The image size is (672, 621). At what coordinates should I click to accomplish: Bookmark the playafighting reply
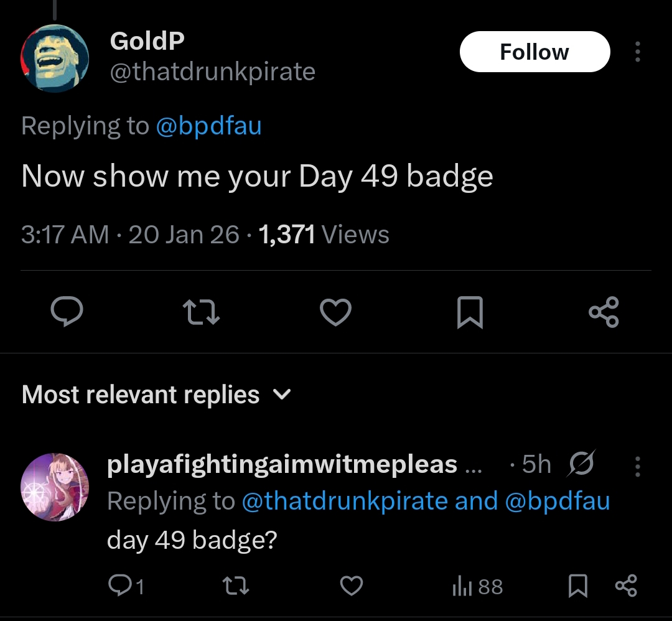coord(577,586)
